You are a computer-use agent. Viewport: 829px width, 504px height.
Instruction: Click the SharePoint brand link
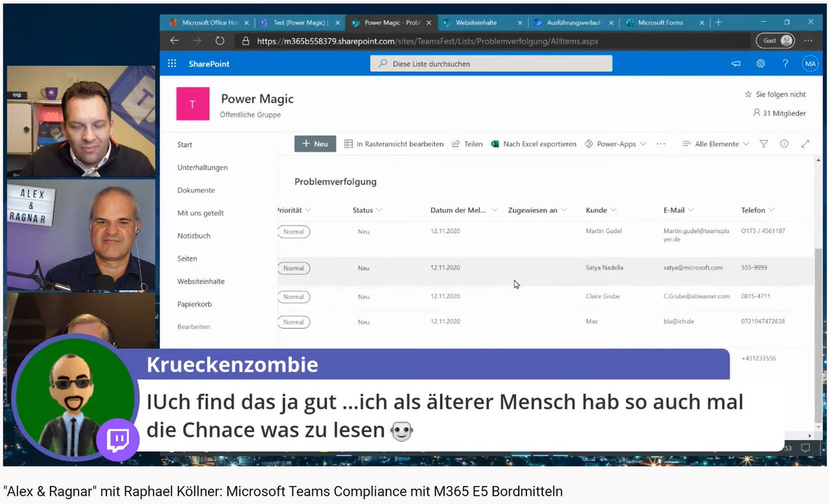pos(209,64)
